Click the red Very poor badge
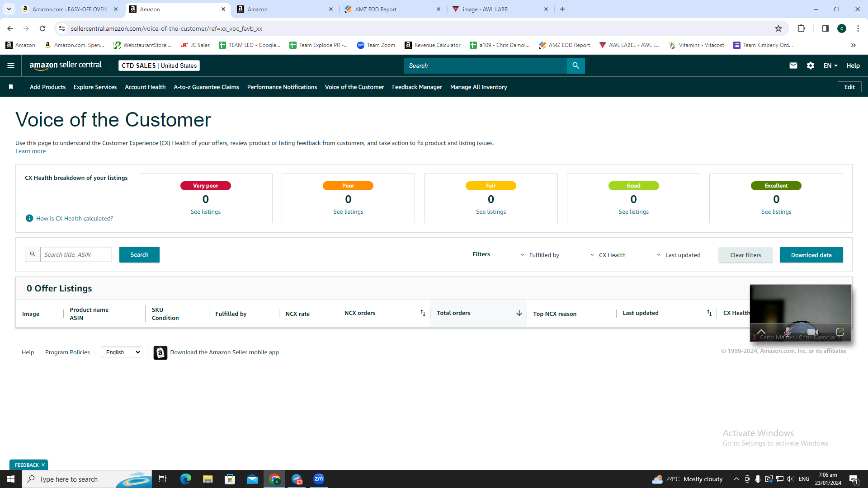The image size is (868, 488). (x=206, y=186)
